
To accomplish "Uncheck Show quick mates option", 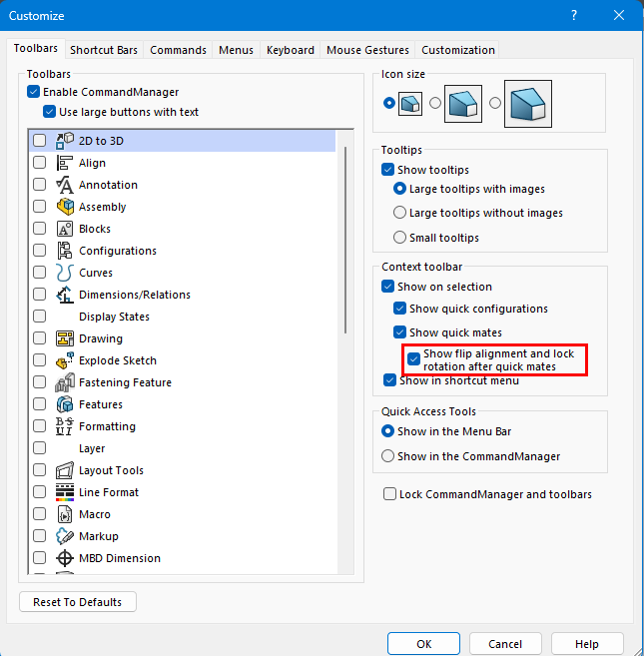I will coord(400,332).
